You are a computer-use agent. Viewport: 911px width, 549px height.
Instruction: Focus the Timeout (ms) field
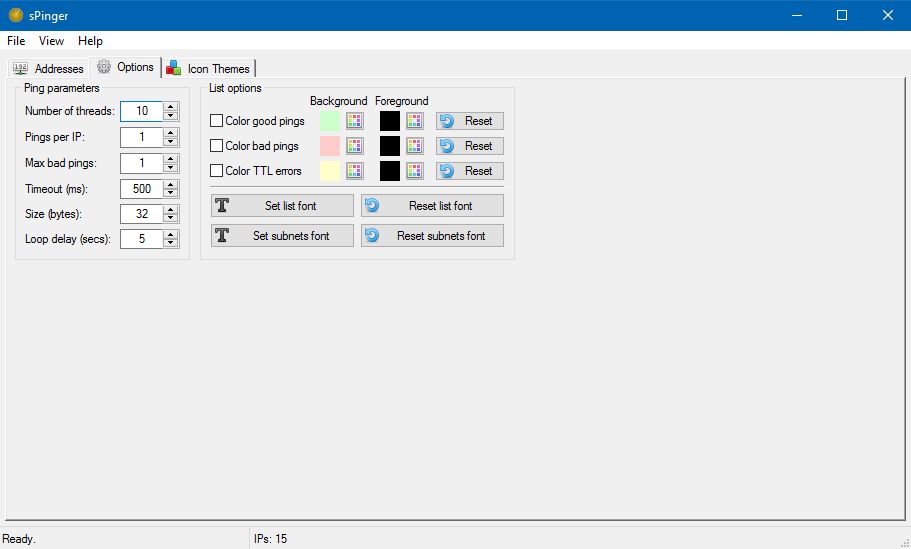point(142,189)
